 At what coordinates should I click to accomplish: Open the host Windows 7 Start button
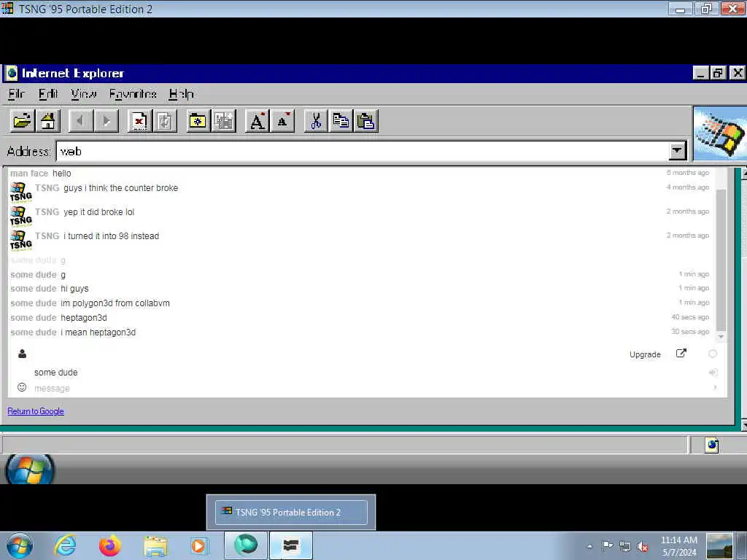point(20,545)
